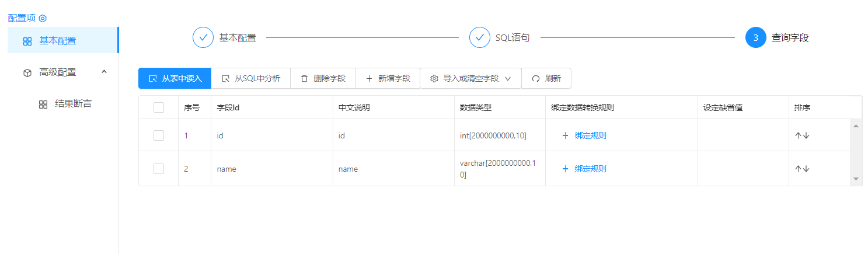Click the cube icon beside 高级配置
This screenshot has width=868, height=254.
click(x=27, y=72)
